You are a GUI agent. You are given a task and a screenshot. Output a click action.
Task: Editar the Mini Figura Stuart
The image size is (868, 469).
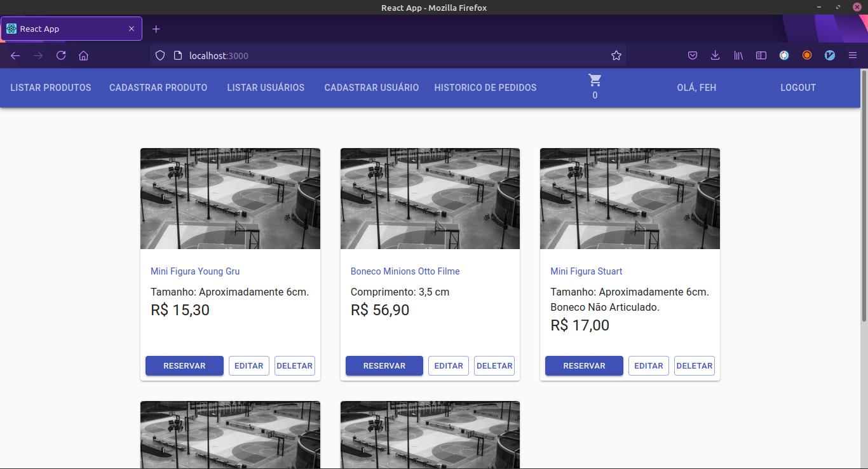649,366
